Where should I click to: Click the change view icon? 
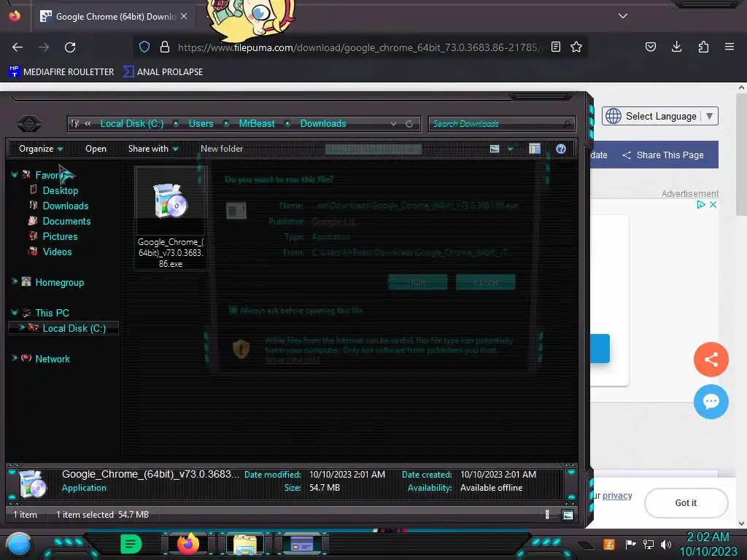click(495, 149)
